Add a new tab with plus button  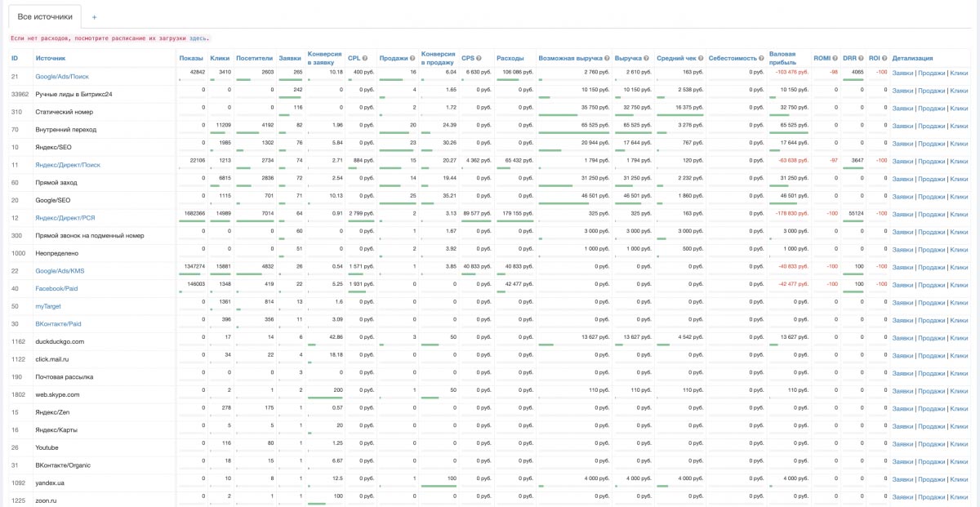(94, 17)
